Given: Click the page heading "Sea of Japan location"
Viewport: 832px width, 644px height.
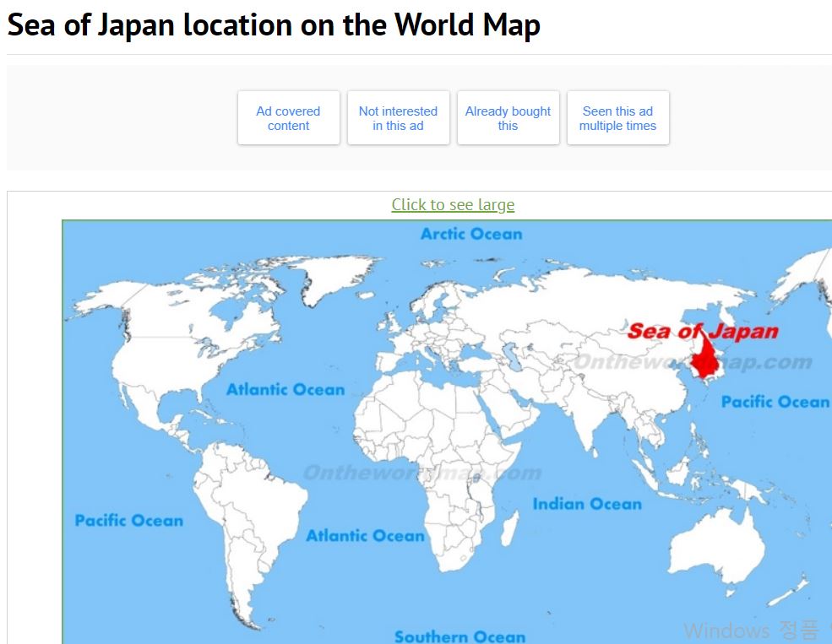Looking at the screenshot, I should (x=274, y=25).
